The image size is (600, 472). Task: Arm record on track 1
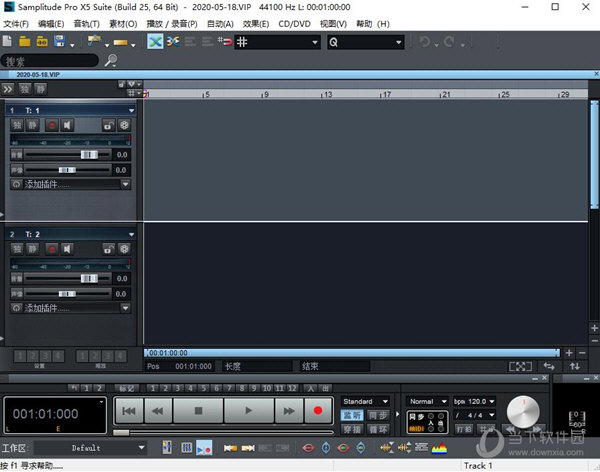50,125
